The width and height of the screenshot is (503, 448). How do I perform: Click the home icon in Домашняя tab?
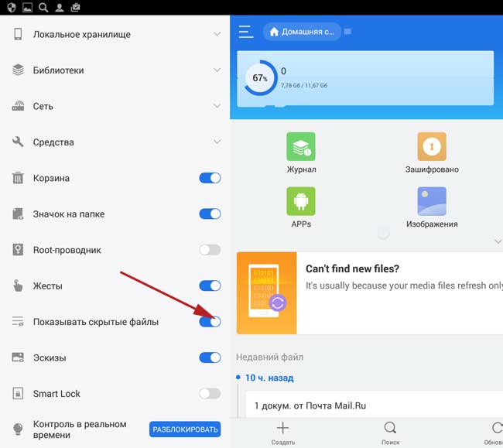click(x=273, y=32)
